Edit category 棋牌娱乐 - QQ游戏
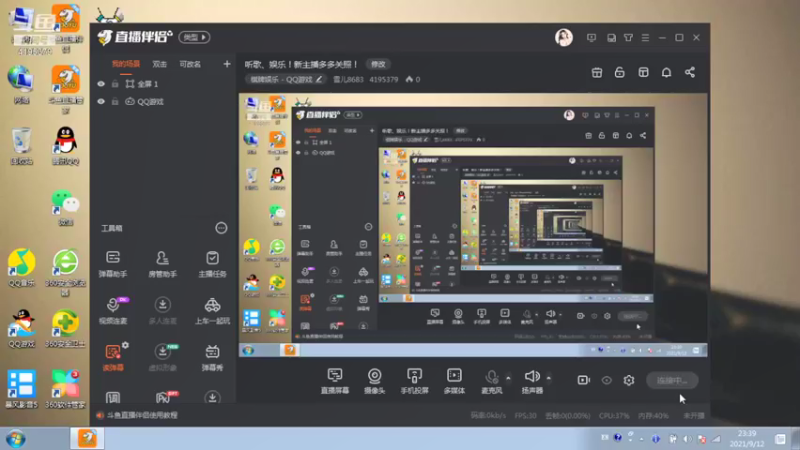Screen dimensions: 800x450 (286, 80)
